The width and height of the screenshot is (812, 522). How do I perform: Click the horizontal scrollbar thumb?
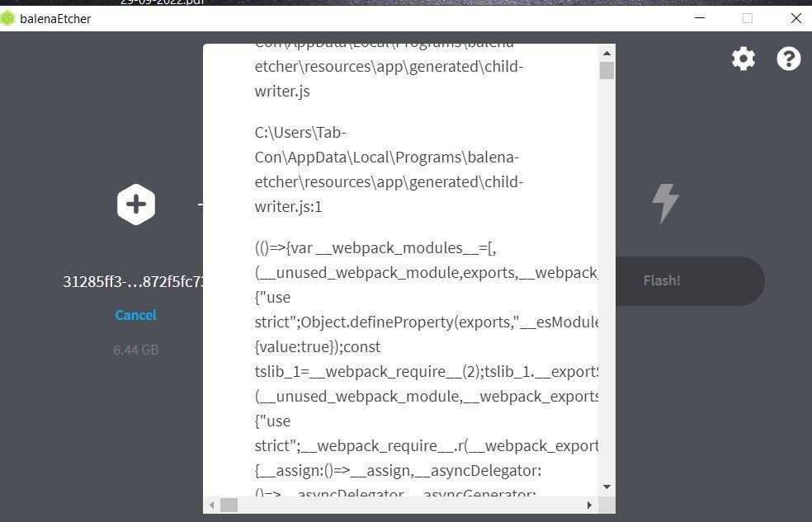point(229,505)
